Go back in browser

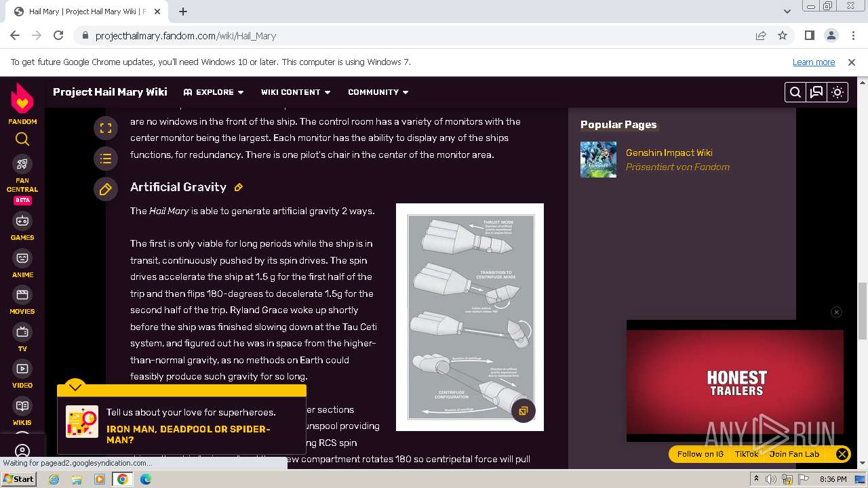(15, 35)
